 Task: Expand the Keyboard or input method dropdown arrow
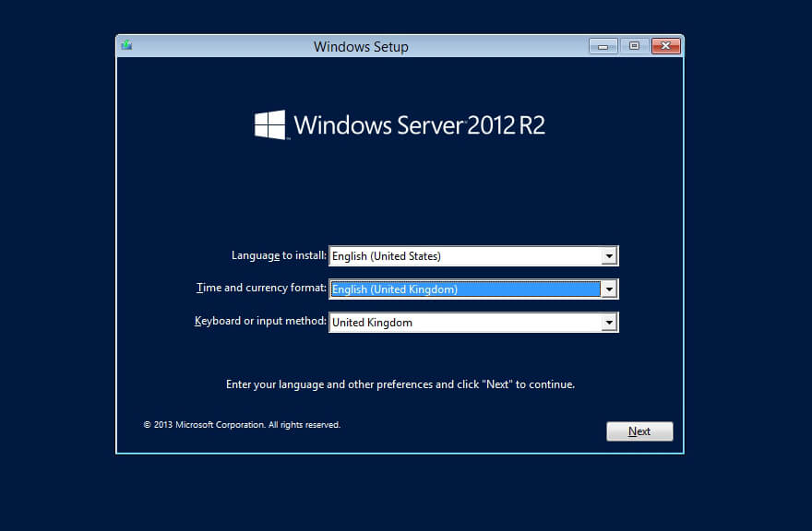pos(609,323)
